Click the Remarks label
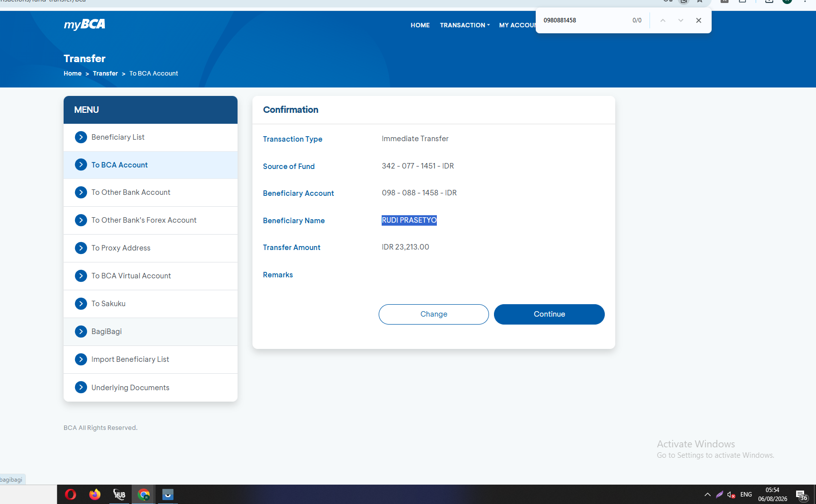This screenshot has height=504, width=816. click(x=278, y=275)
